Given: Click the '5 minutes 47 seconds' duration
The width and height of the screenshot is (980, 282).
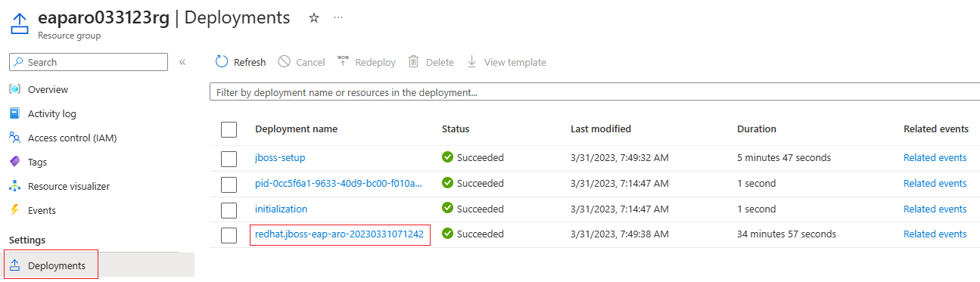Looking at the screenshot, I should coord(784,158).
